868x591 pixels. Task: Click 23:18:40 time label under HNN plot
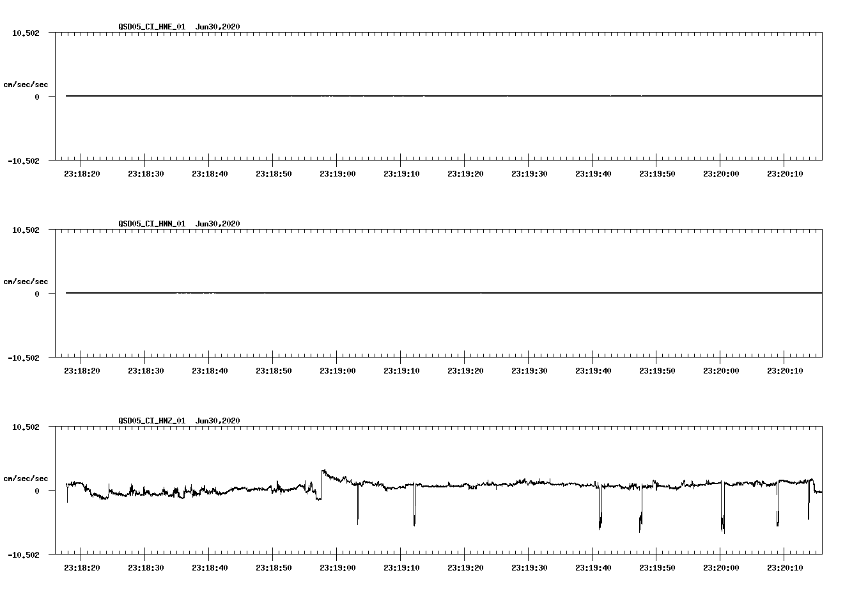pos(210,371)
